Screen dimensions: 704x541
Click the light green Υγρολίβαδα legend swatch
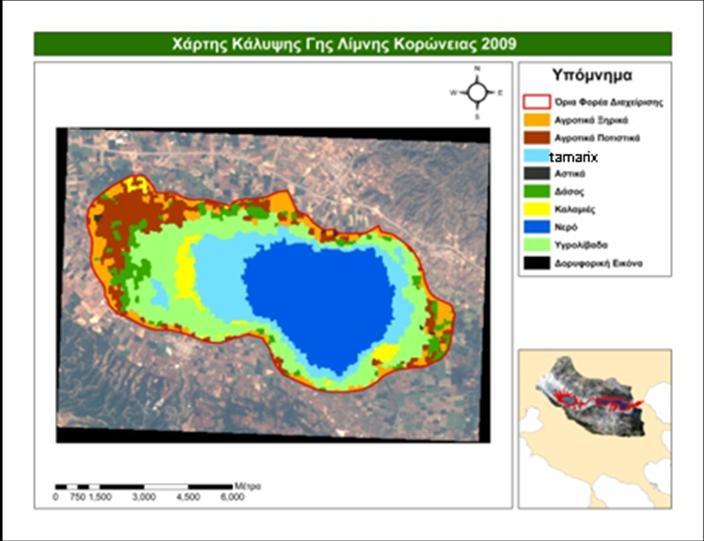point(537,245)
